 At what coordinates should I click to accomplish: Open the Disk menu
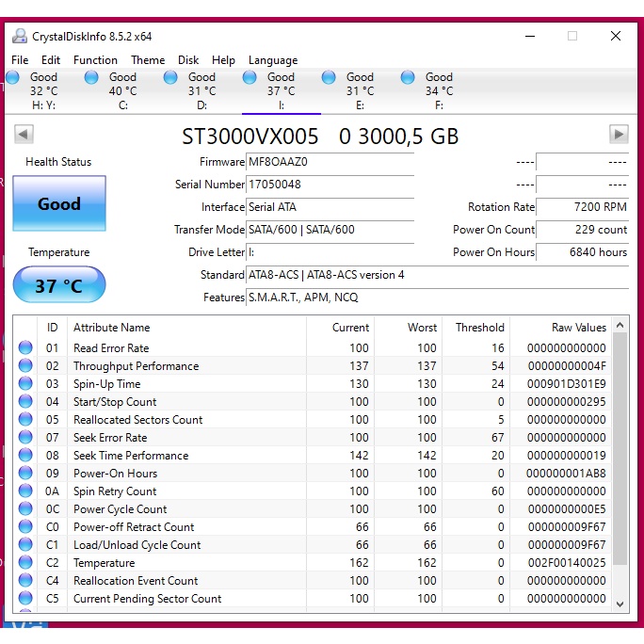[x=188, y=60]
